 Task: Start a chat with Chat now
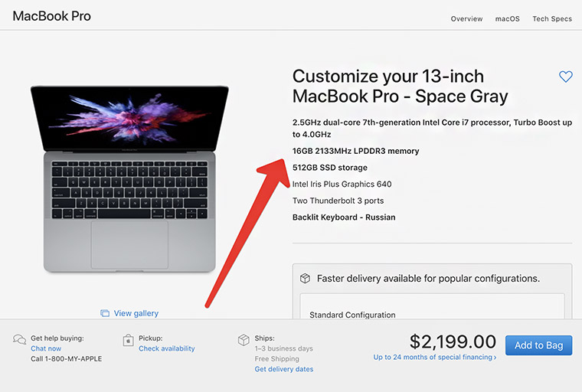(46, 348)
